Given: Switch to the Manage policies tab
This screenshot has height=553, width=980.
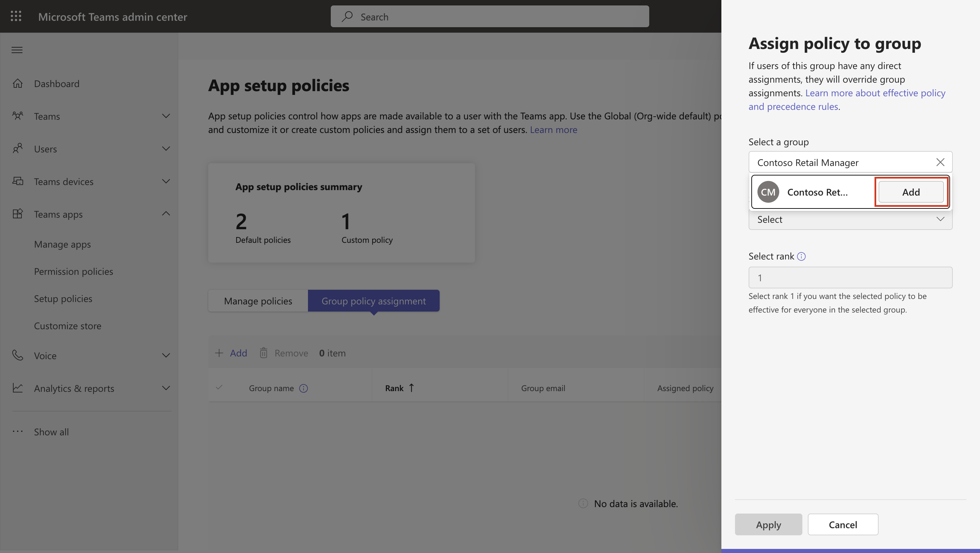Looking at the screenshot, I should (258, 301).
